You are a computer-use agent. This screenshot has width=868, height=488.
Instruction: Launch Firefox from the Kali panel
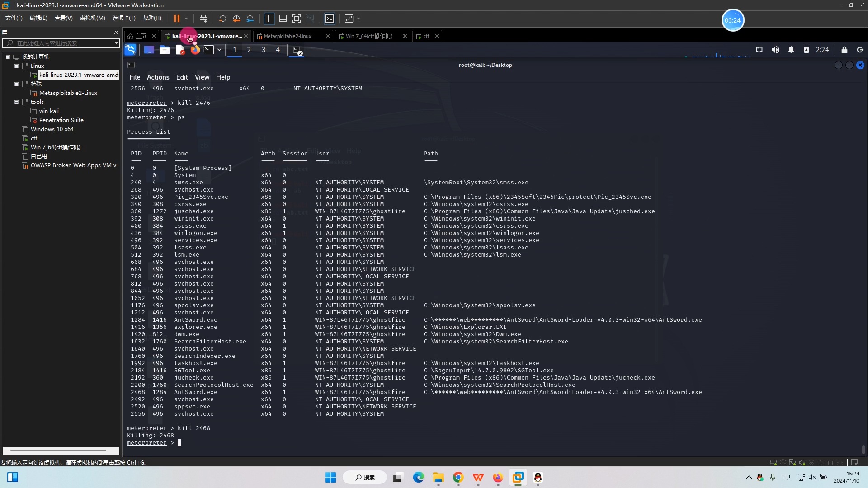[x=195, y=50]
